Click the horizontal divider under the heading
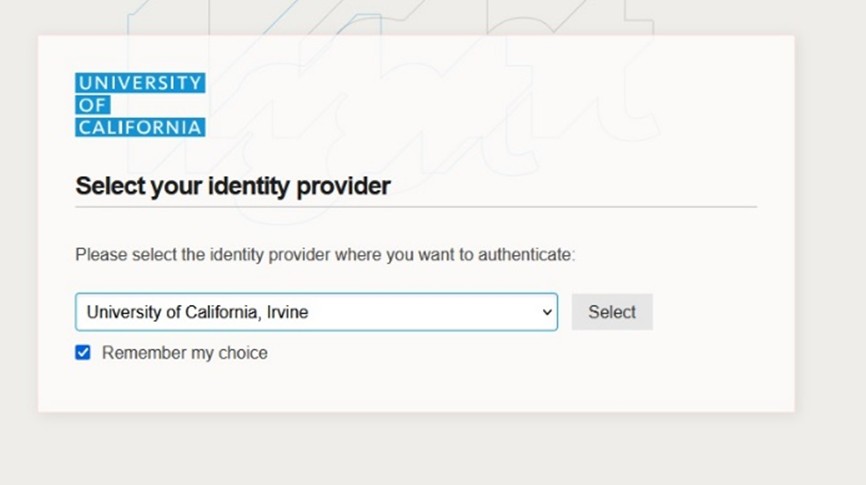This screenshot has width=866, height=485. click(x=416, y=207)
